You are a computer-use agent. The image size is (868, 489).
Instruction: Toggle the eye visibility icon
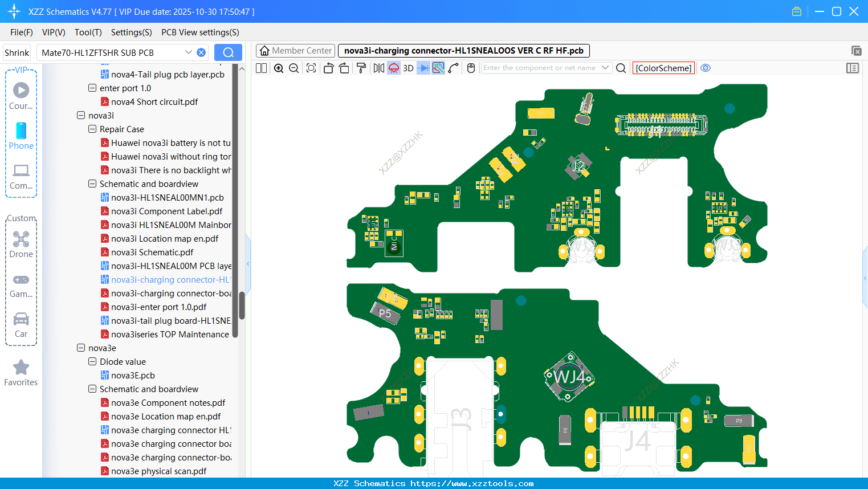[x=706, y=68]
